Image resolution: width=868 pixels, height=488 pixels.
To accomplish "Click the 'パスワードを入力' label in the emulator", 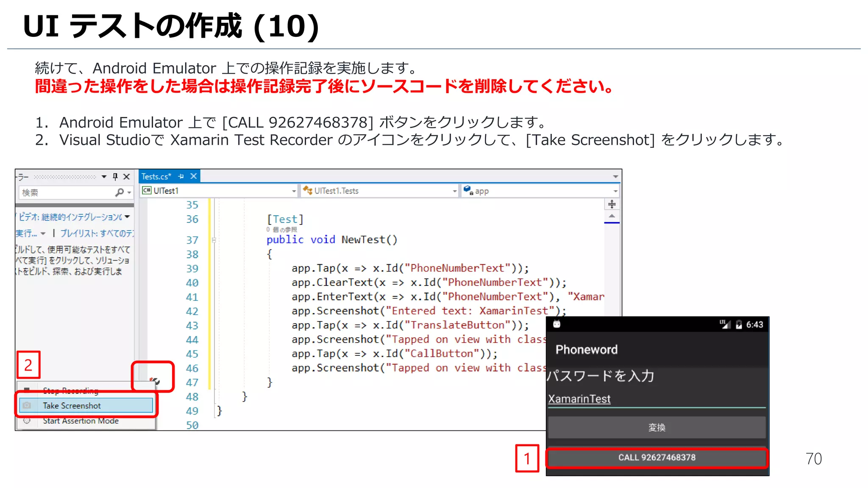I will pos(601,376).
